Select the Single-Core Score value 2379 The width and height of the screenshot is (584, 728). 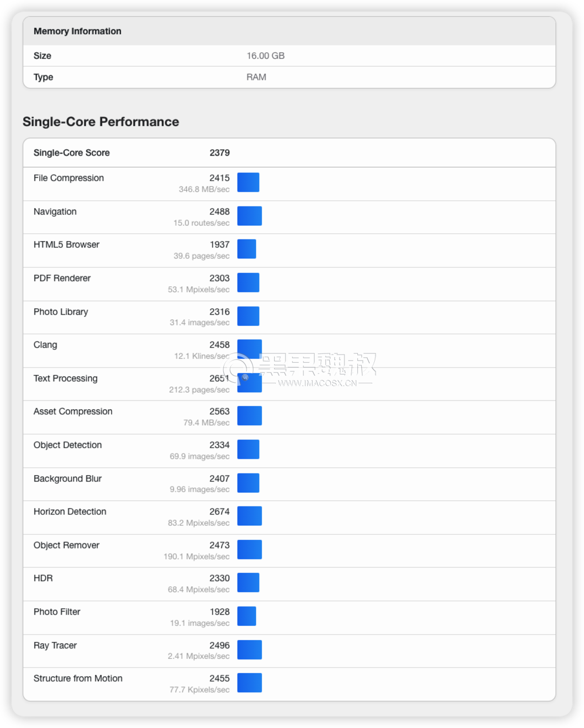point(220,153)
